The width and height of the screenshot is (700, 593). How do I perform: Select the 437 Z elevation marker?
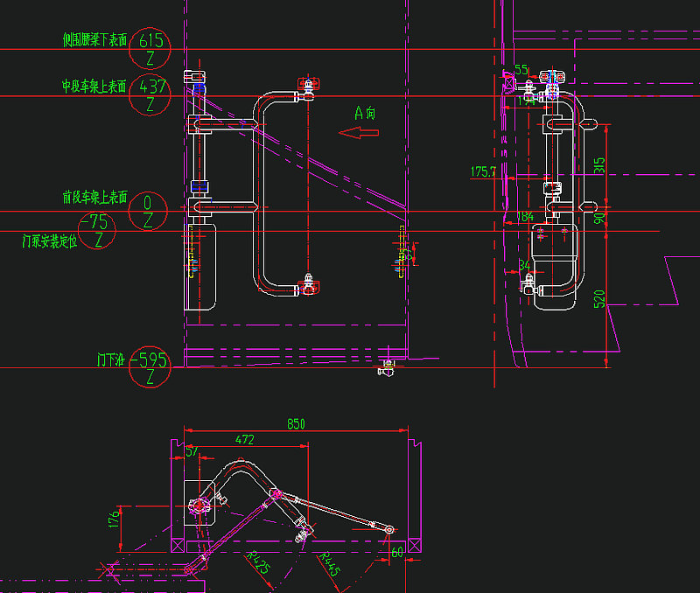[150, 94]
